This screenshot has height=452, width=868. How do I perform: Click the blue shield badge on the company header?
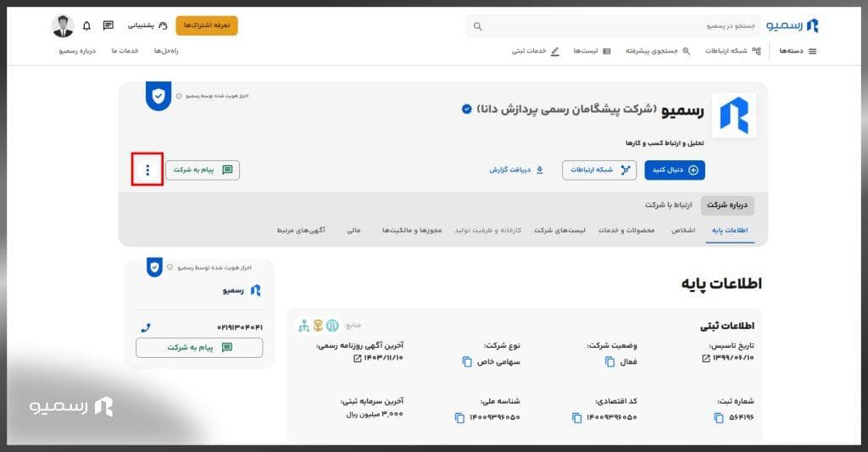159,97
